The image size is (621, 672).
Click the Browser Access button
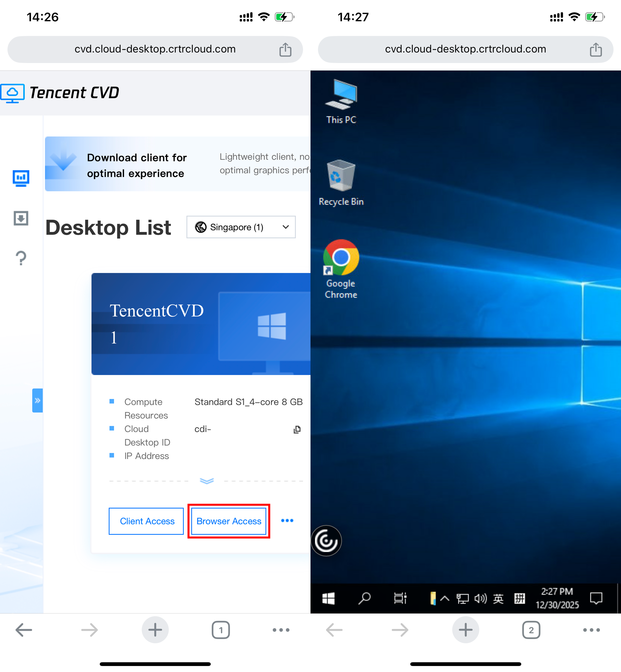pyautogui.click(x=228, y=521)
